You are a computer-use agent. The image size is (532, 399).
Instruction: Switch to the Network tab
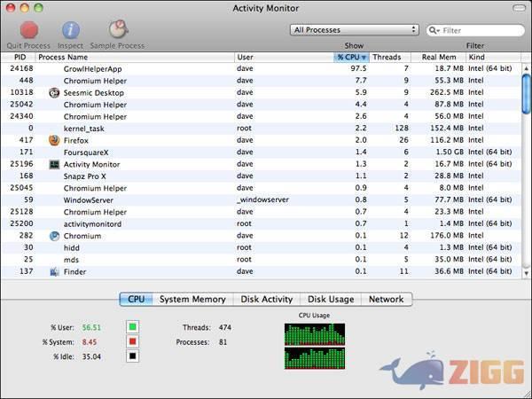coord(387,300)
